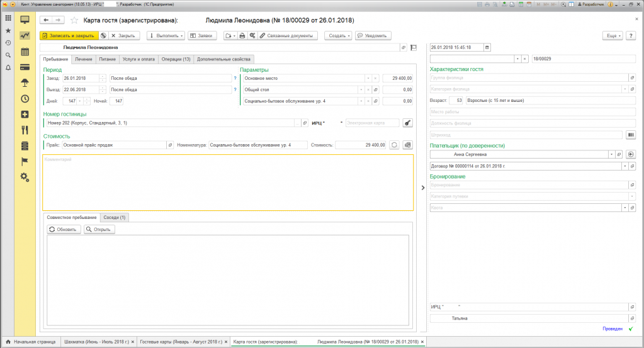Open the gears administration section
Screen dimensions: 644x348
click(25, 177)
